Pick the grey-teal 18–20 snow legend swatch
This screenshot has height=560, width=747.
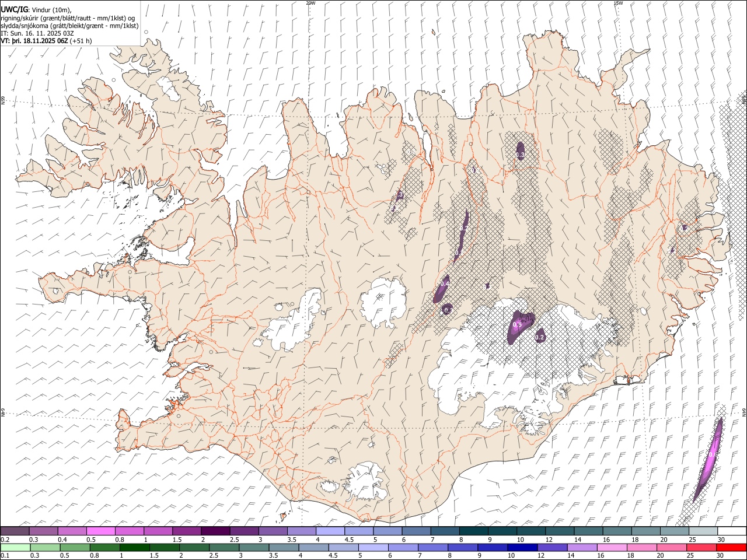645,531
